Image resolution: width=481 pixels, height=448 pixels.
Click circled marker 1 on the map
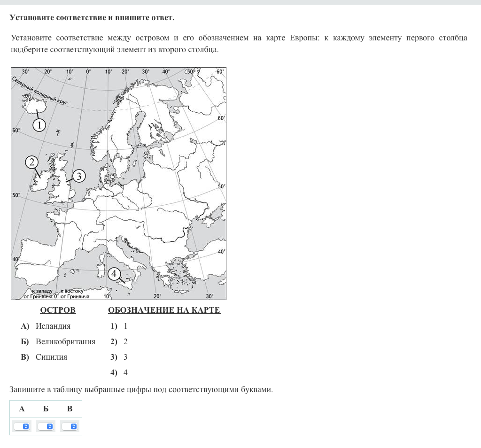tap(39, 124)
